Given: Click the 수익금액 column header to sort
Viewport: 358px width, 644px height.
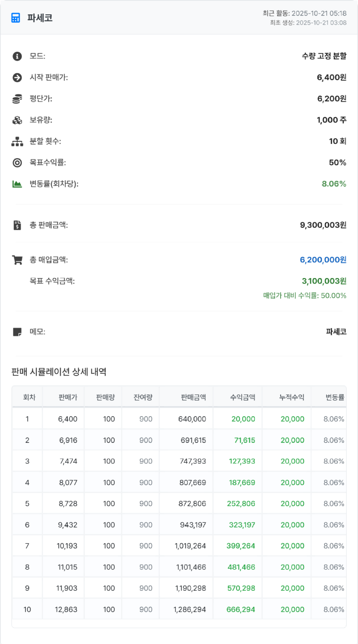Looking at the screenshot, I should (x=242, y=397).
